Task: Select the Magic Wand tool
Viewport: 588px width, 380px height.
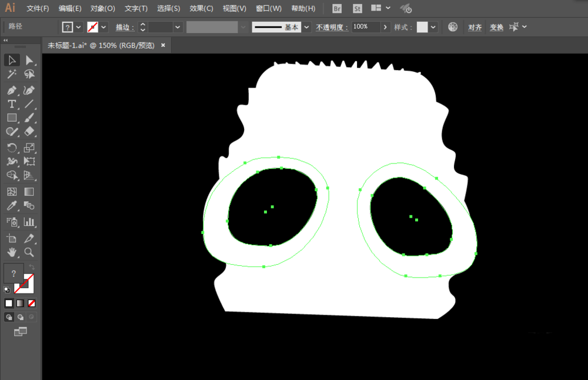Action: pos(12,74)
